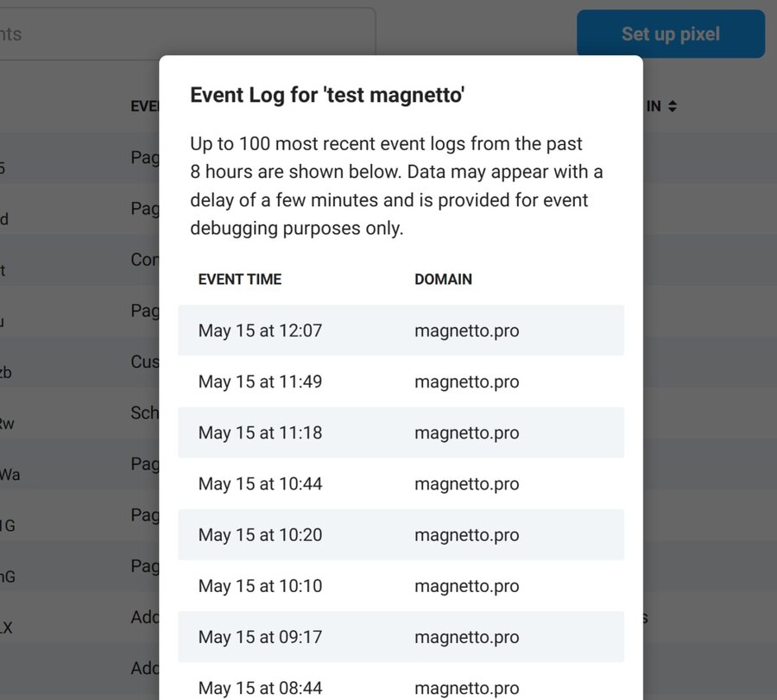The height and width of the screenshot is (700, 777).
Task: Sort by the IN column arrows
Action: point(672,106)
